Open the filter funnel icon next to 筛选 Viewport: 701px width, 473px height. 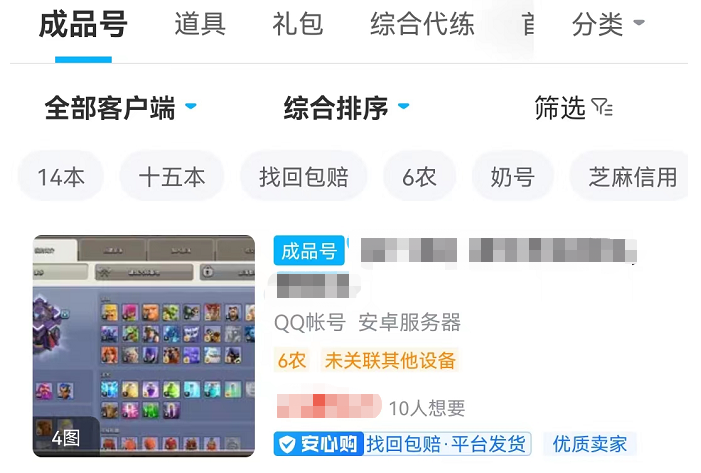602,108
